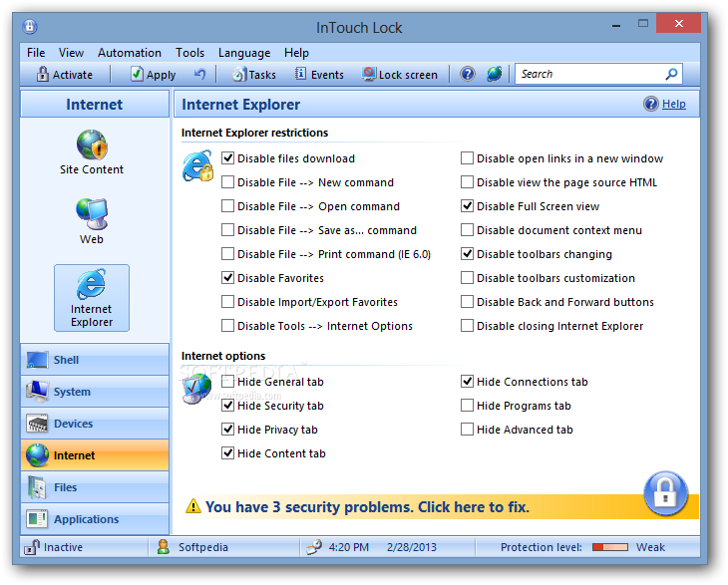Click the Activate padlock toolbar button
Image resolution: width=728 pixels, height=585 pixels.
[x=65, y=74]
